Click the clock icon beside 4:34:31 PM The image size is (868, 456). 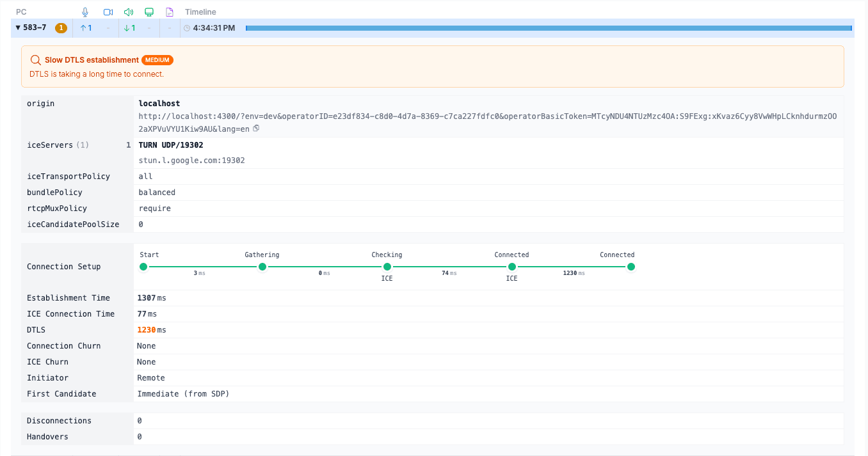click(187, 28)
